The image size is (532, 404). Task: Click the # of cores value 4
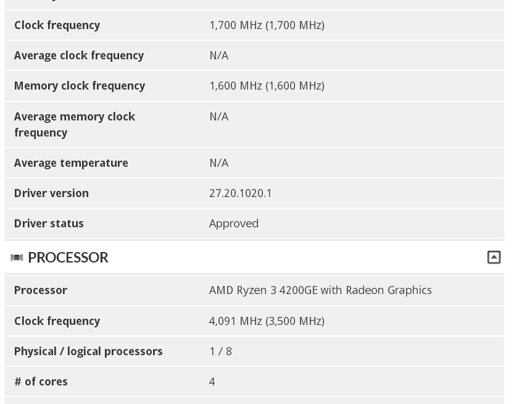212,381
